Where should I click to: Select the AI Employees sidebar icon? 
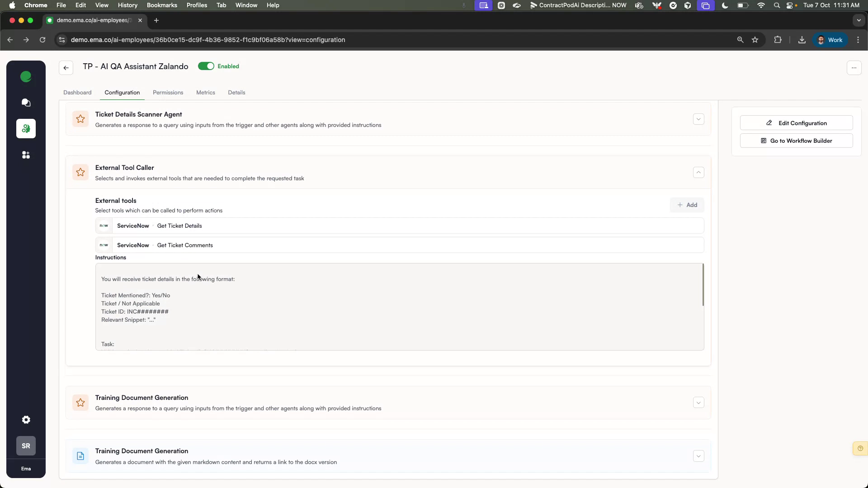point(26,129)
